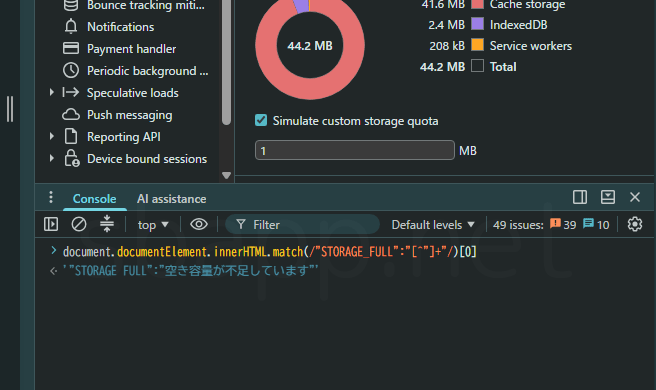Click the console command input line
This screenshot has height=390, width=656.
[x=270, y=251]
